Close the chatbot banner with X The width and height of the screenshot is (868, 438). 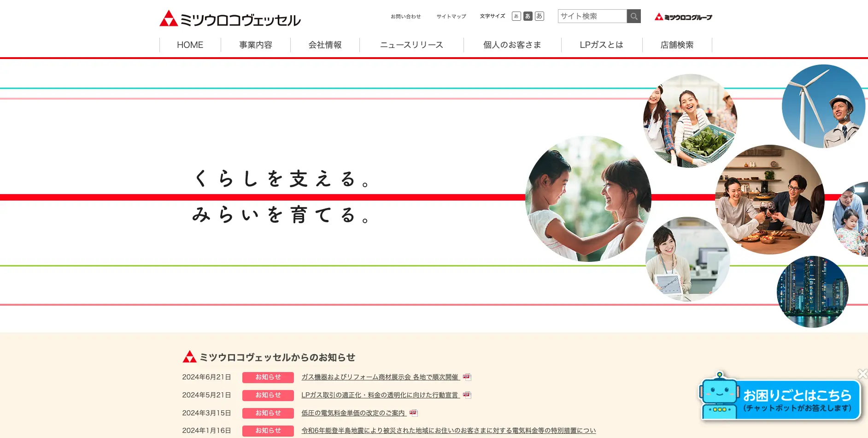(x=862, y=373)
